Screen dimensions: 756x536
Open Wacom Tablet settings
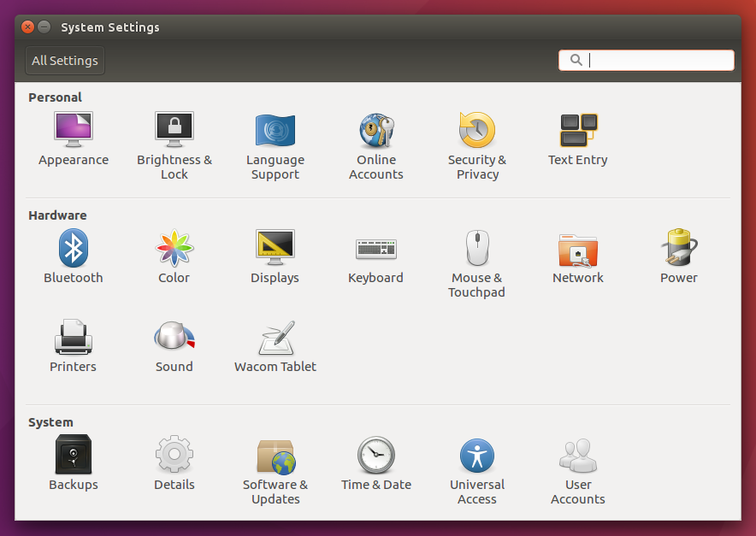(x=275, y=339)
